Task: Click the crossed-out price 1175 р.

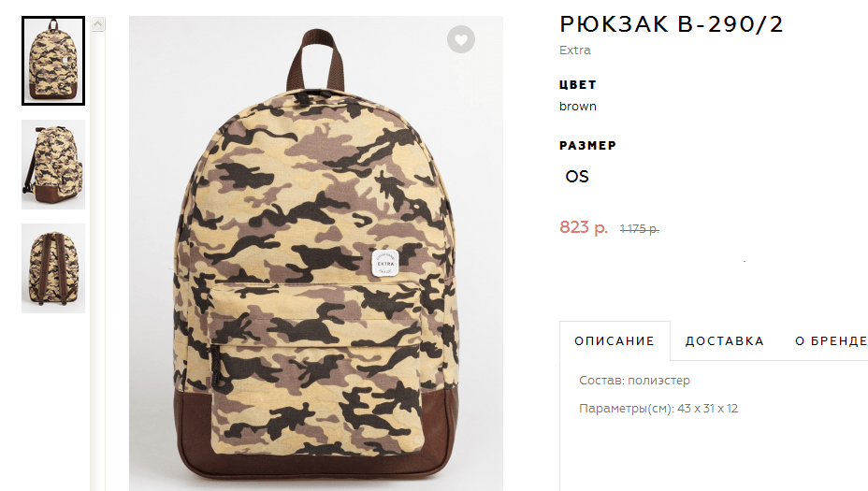Action: 640,228
